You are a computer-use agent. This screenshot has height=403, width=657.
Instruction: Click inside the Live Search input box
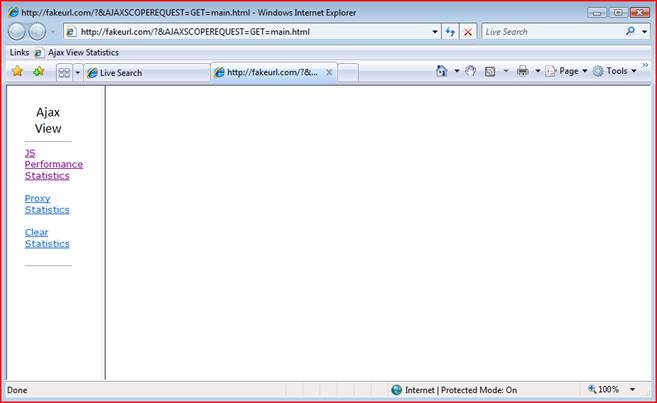click(x=550, y=32)
